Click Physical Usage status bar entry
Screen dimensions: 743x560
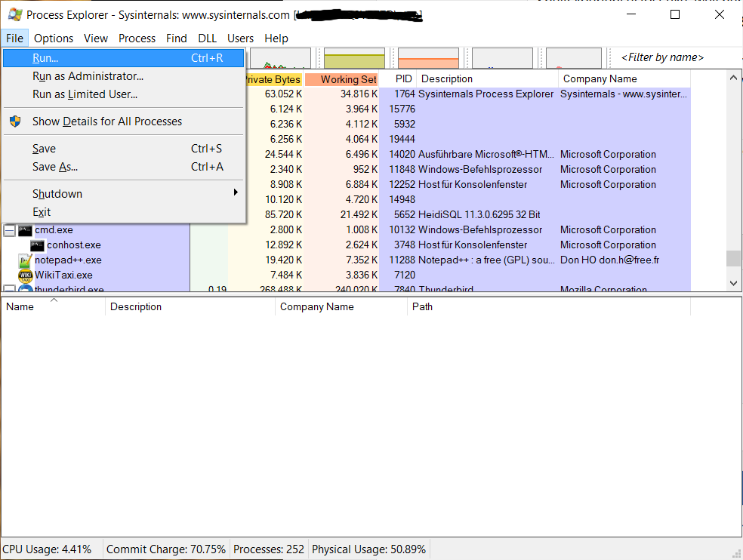(368, 549)
